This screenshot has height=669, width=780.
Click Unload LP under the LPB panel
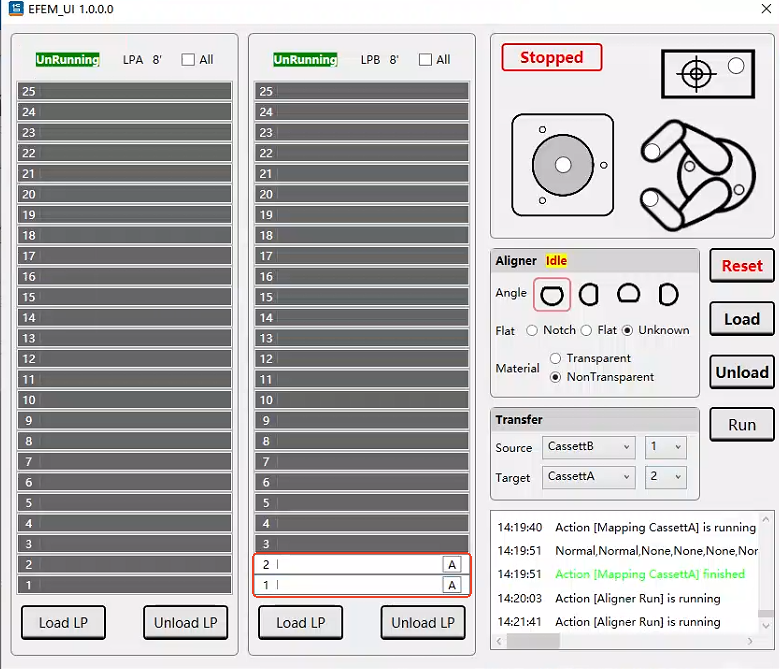422,622
